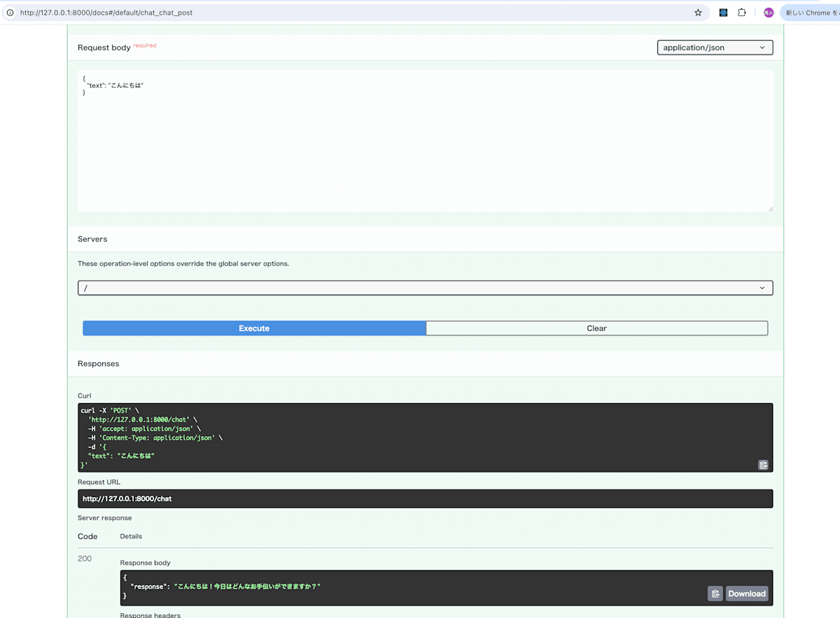Viewport: 840px width, 618px height.
Task: Click the Response headers label
Action: pos(150,615)
